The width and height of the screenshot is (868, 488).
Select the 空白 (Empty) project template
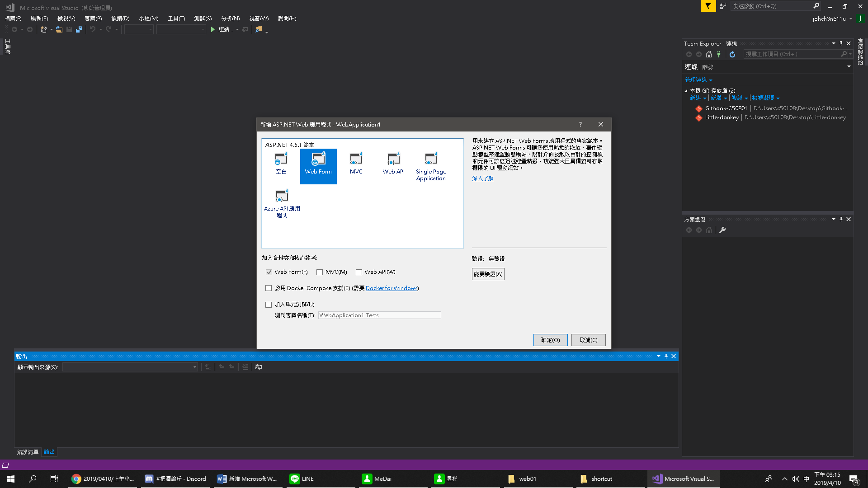tap(281, 164)
